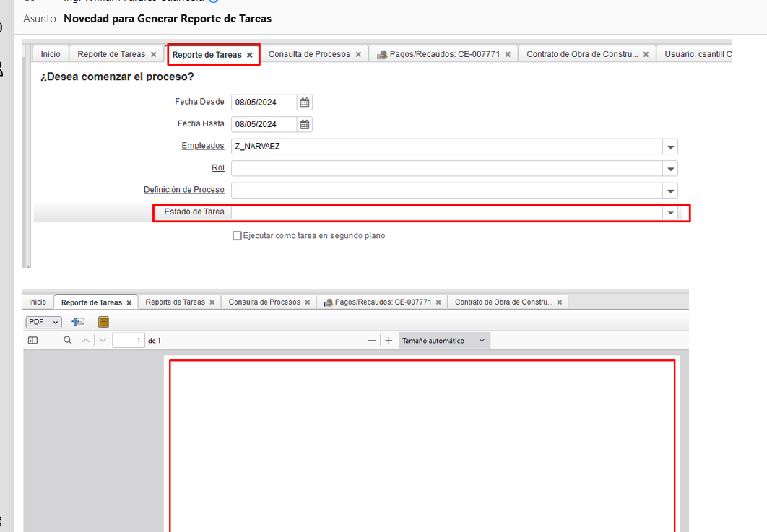Open the Fecha Hasta calendar picker
767x532 pixels.
click(x=305, y=125)
